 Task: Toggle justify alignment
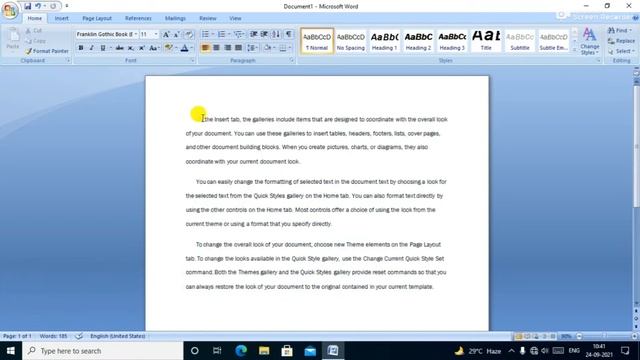[238, 48]
